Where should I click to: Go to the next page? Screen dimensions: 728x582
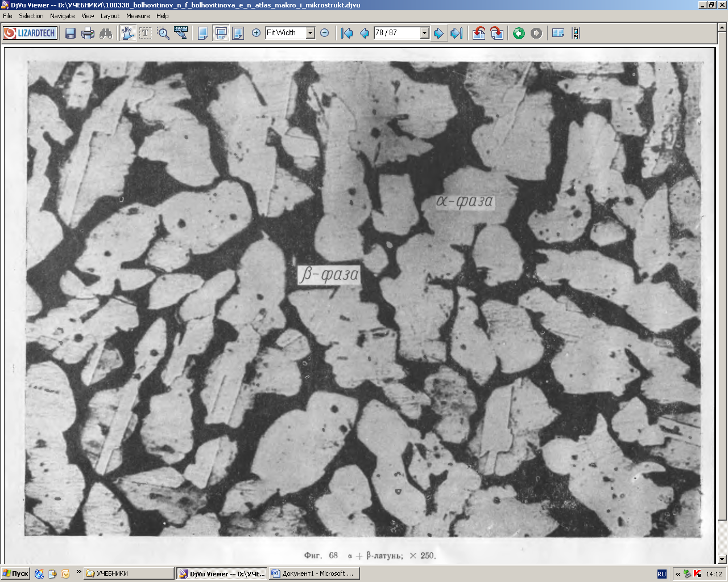[439, 33]
